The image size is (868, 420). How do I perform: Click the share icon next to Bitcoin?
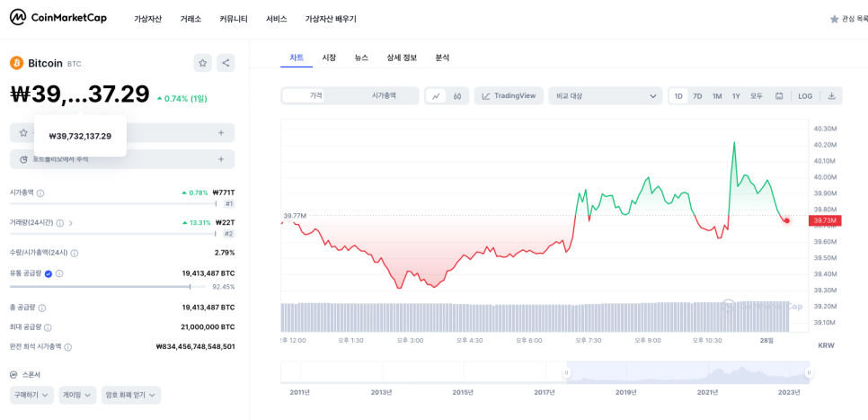226,63
